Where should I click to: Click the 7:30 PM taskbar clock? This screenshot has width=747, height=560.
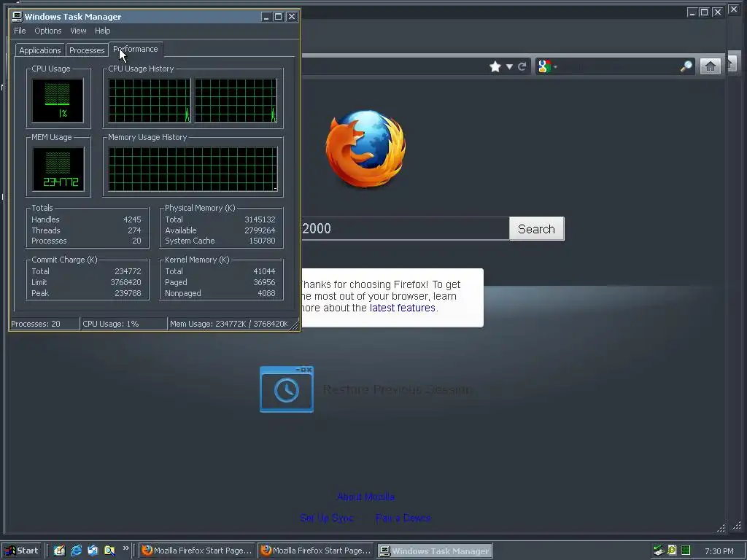(x=719, y=551)
